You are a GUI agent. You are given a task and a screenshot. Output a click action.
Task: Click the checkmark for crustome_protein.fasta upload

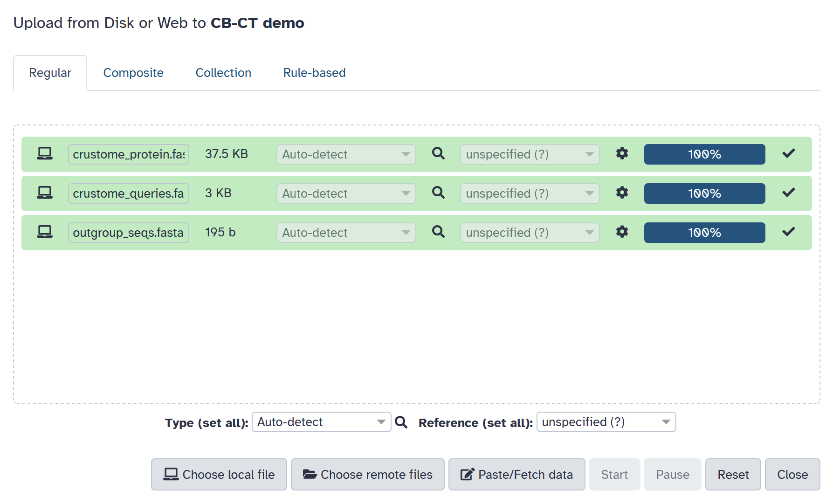(x=788, y=153)
